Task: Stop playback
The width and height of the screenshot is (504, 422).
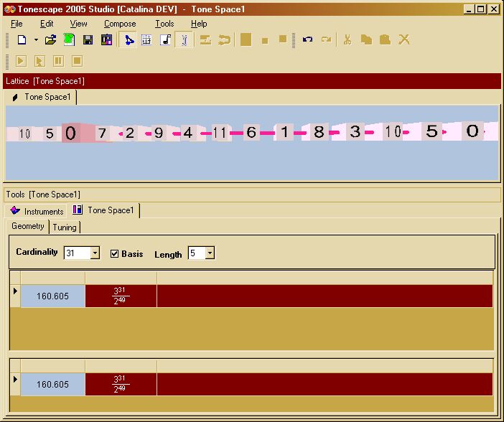Action: [x=77, y=61]
